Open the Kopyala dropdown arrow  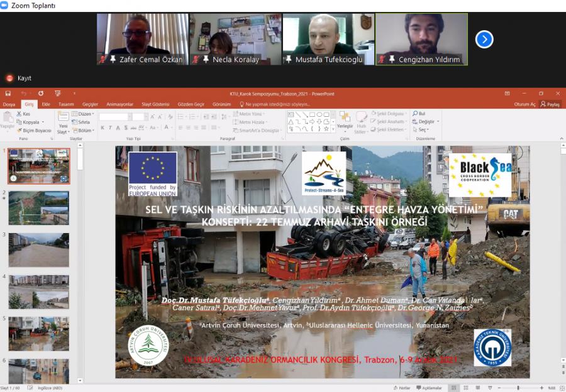[x=43, y=122]
